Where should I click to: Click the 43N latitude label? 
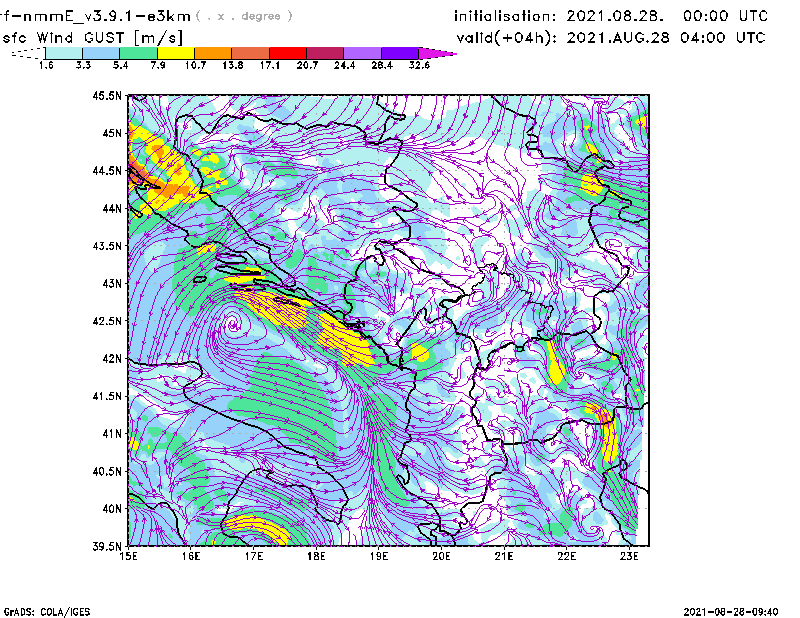point(112,283)
